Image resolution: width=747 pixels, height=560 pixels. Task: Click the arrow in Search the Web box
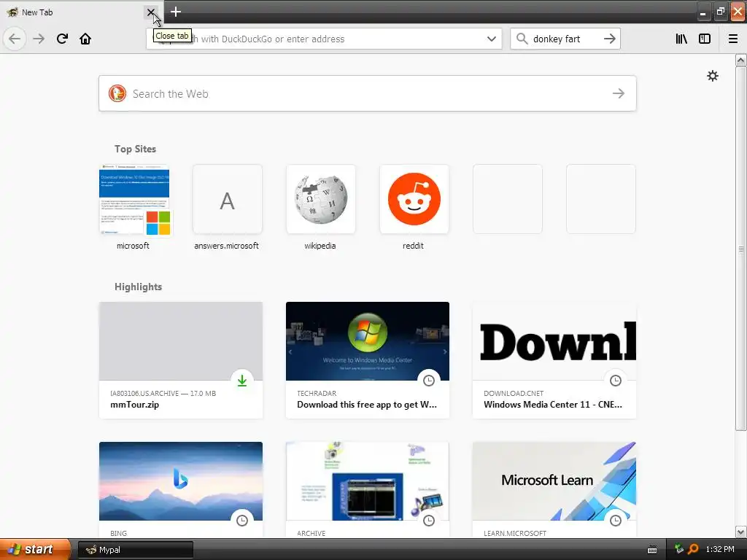pos(619,93)
